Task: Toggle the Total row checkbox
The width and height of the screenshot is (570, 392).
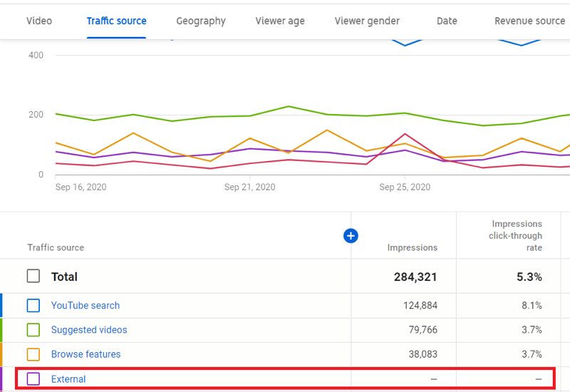Action: (33, 277)
